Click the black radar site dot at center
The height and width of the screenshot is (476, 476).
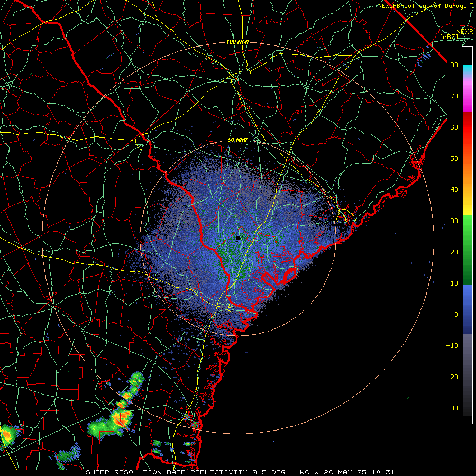[x=238, y=238]
